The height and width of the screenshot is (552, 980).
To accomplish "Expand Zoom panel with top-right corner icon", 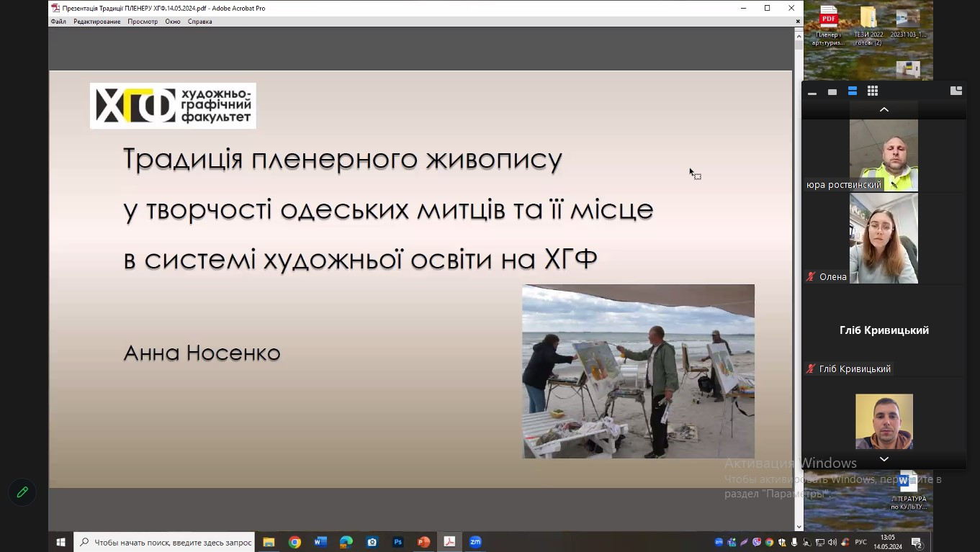I will [956, 91].
